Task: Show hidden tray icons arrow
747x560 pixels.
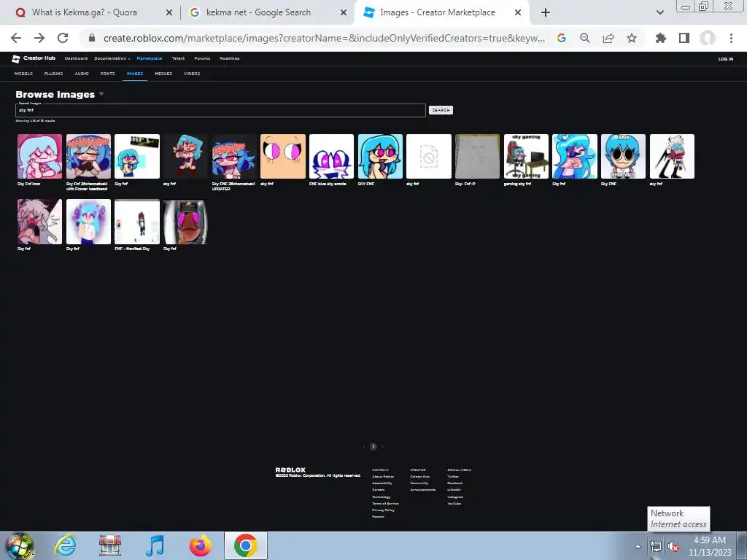Action: pyautogui.click(x=638, y=546)
